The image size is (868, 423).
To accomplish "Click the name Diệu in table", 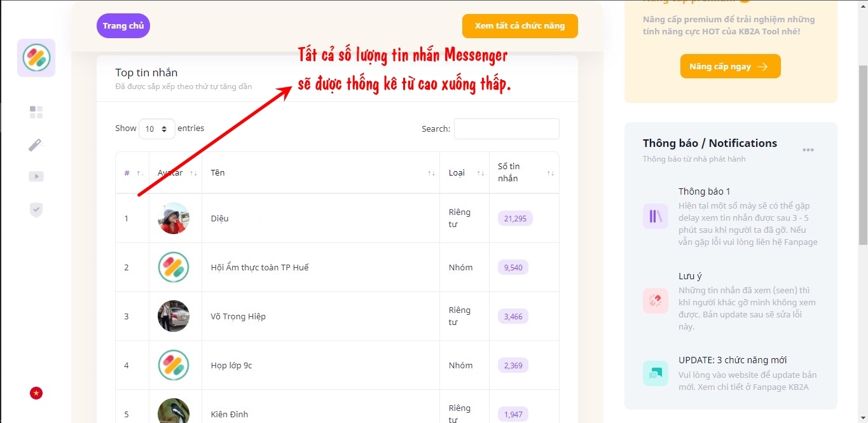I will click(x=219, y=218).
